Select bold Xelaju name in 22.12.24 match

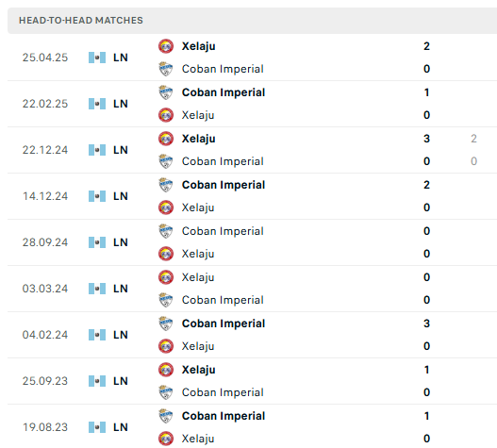pyautogui.click(x=198, y=139)
